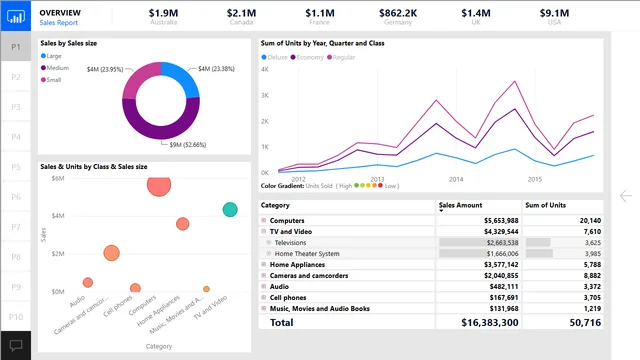Click the $9M (52.66%) donut label

click(x=188, y=145)
